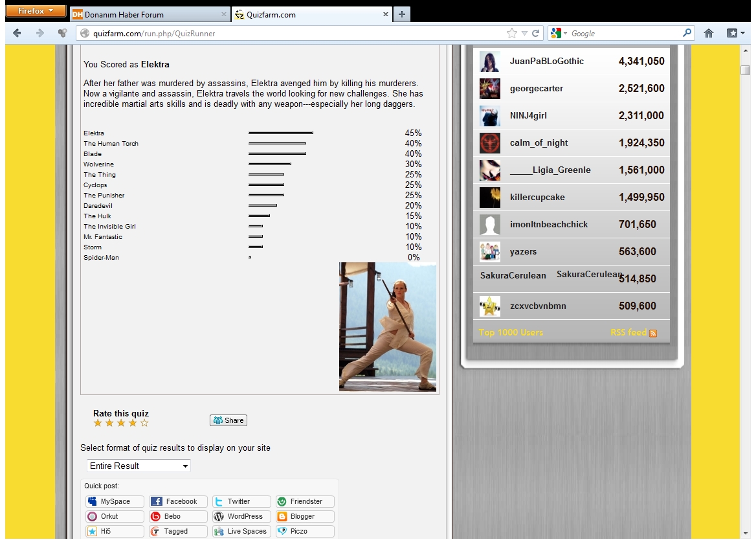The image size is (756, 544).
Task: Post result to Live Spaces
Action: [241, 532]
